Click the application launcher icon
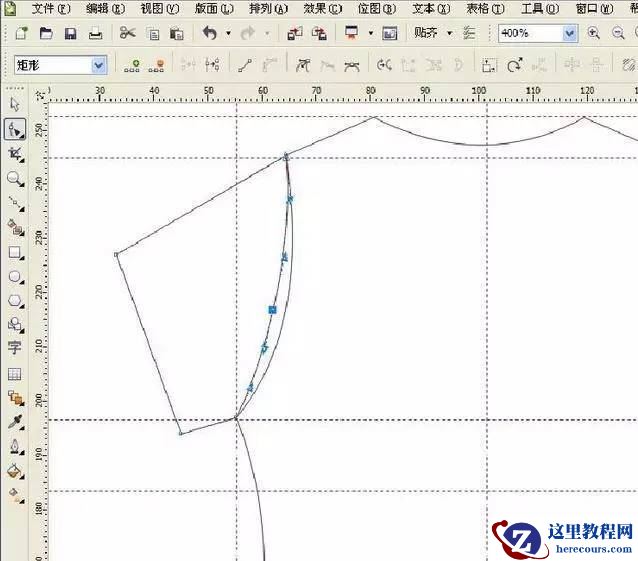This screenshot has height=561, width=638. coord(352,33)
